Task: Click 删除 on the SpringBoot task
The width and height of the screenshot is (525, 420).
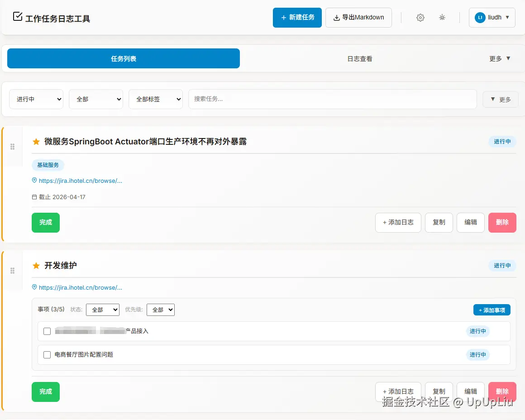Action: coord(502,222)
